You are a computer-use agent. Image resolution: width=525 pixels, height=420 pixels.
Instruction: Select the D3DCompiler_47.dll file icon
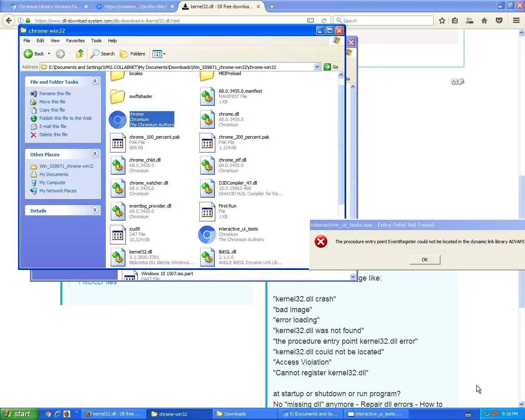click(x=207, y=189)
